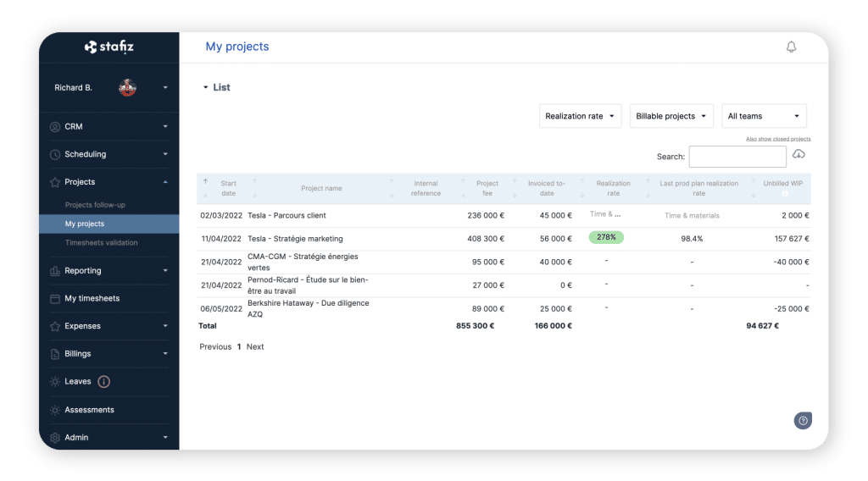Click Richard B. profile avatar
Image resolution: width=868 pixels, height=481 pixels.
tap(127, 87)
